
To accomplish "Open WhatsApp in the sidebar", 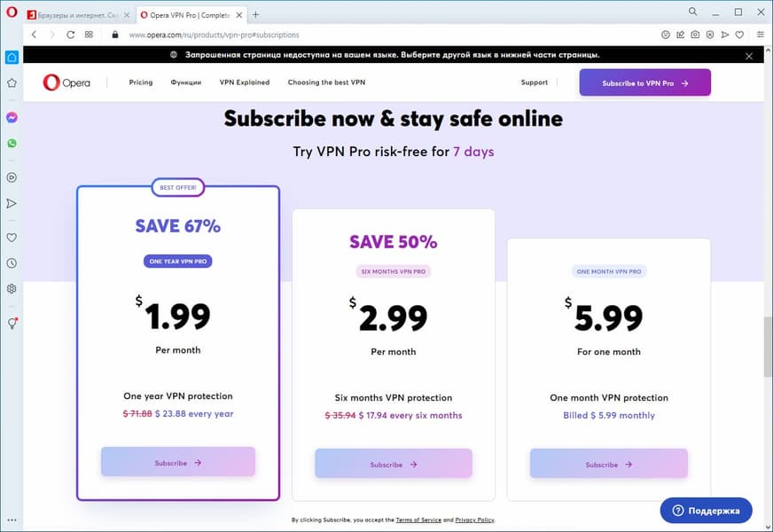I will click(12, 143).
